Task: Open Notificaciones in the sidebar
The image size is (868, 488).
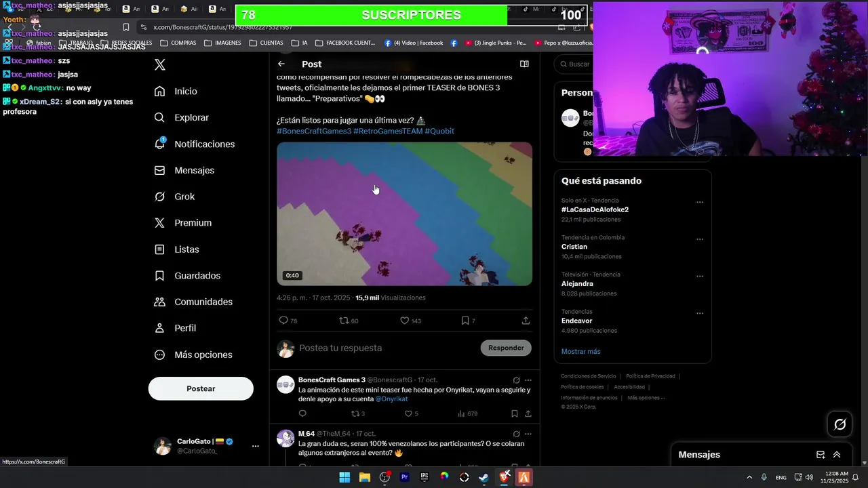Action: click(x=195, y=144)
